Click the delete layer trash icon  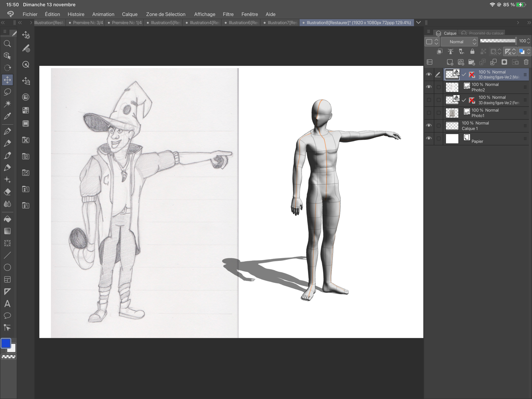[x=526, y=62]
